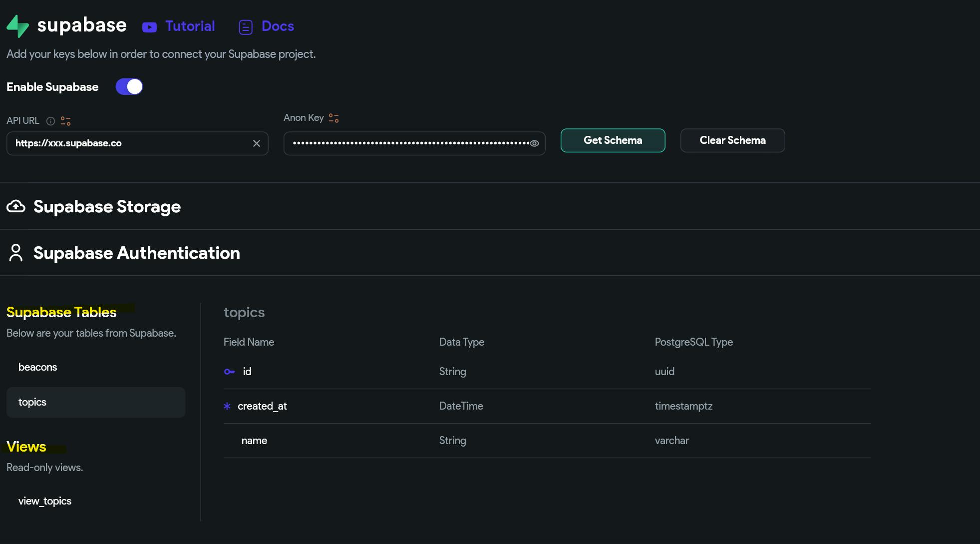
Task: Show the Anon Key with the eye icon
Action: 534,143
